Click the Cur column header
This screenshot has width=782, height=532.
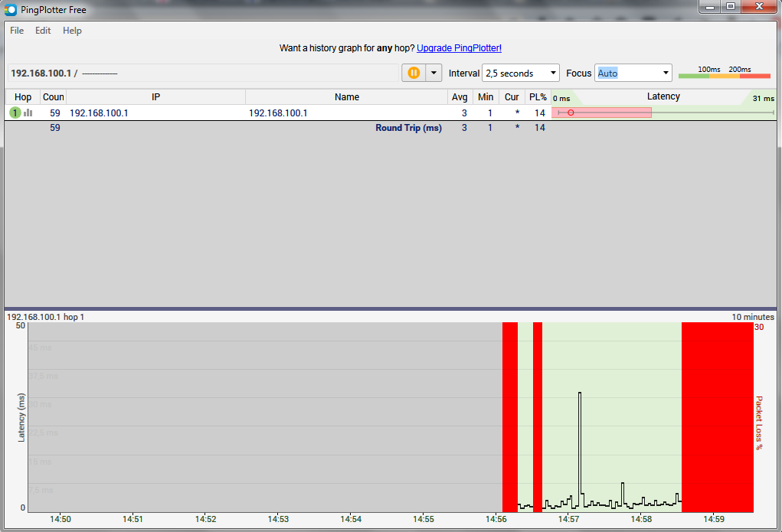point(512,96)
